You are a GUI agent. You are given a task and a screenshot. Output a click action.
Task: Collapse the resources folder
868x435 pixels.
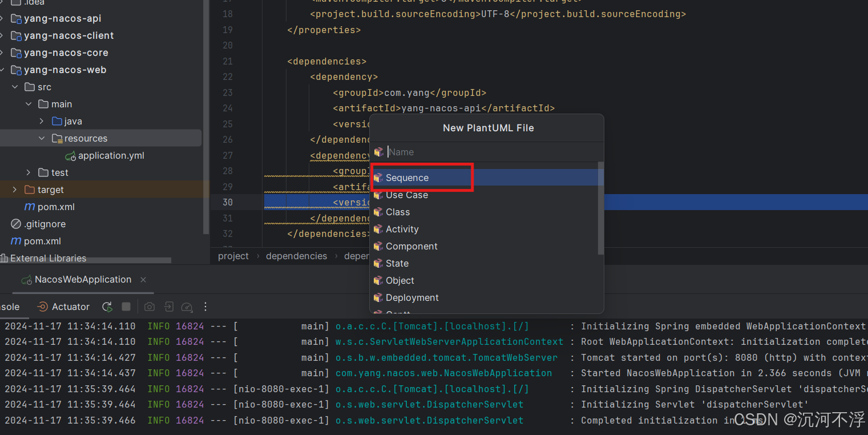coord(42,138)
